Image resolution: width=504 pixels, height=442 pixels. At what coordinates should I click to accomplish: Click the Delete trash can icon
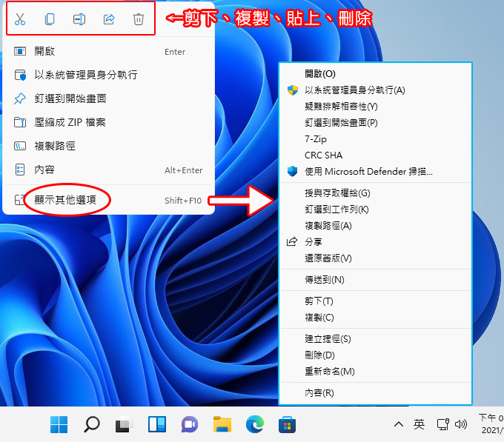tap(138, 19)
